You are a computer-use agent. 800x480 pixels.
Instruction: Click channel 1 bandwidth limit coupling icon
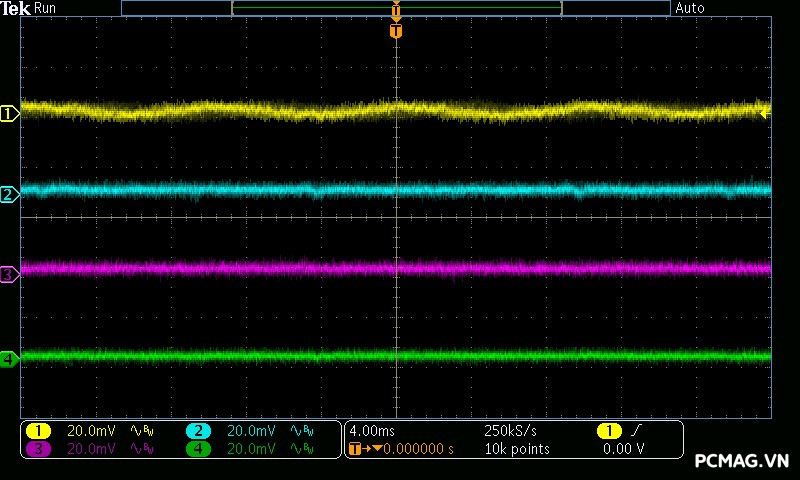(141, 431)
